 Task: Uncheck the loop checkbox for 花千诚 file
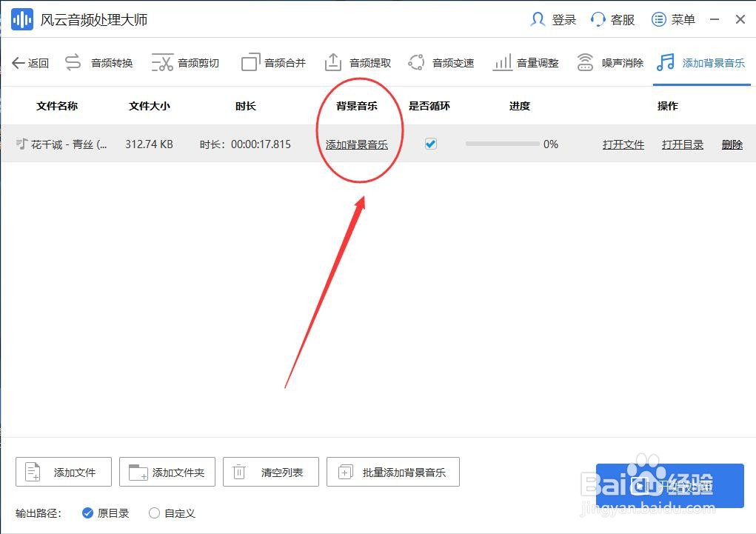[430, 144]
